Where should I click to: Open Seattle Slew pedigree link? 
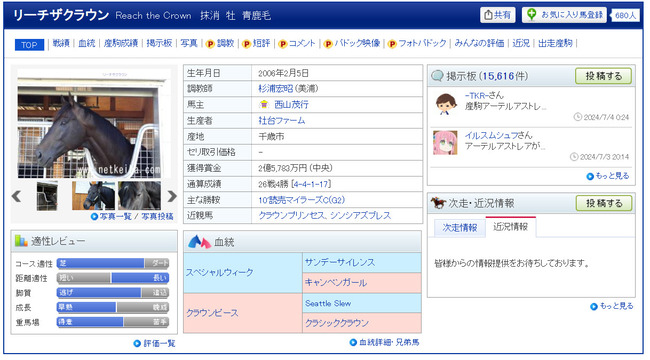tap(328, 303)
